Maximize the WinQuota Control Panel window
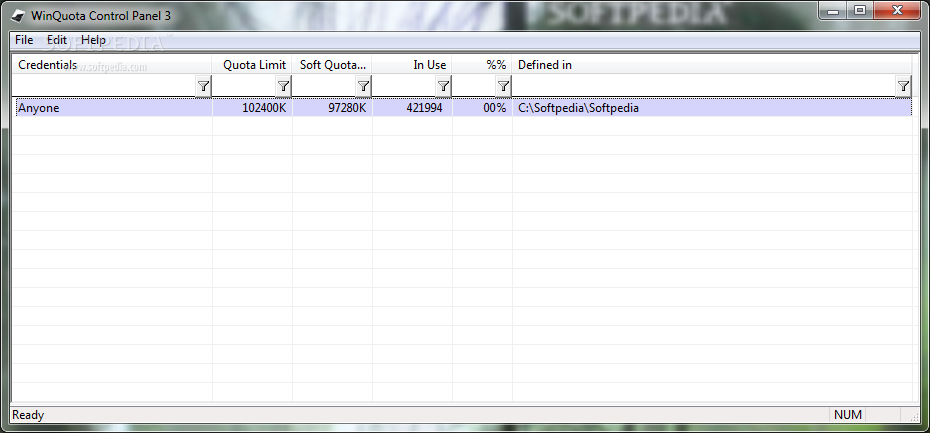This screenshot has width=930, height=433. click(x=859, y=9)
